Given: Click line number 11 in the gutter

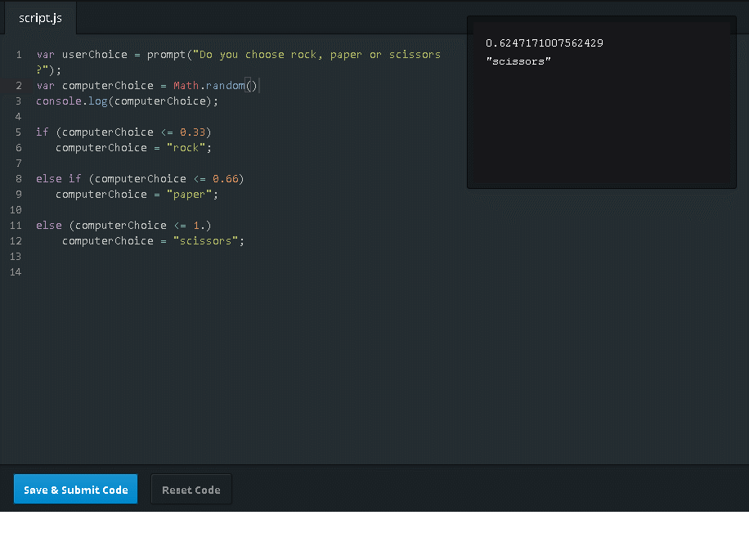Looking at the screenshot, I should [x=16, y=226].
